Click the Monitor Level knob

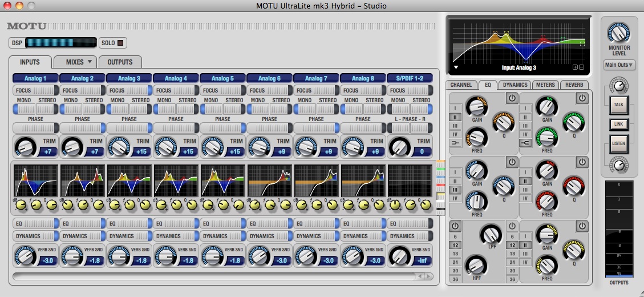pos(619,33)
